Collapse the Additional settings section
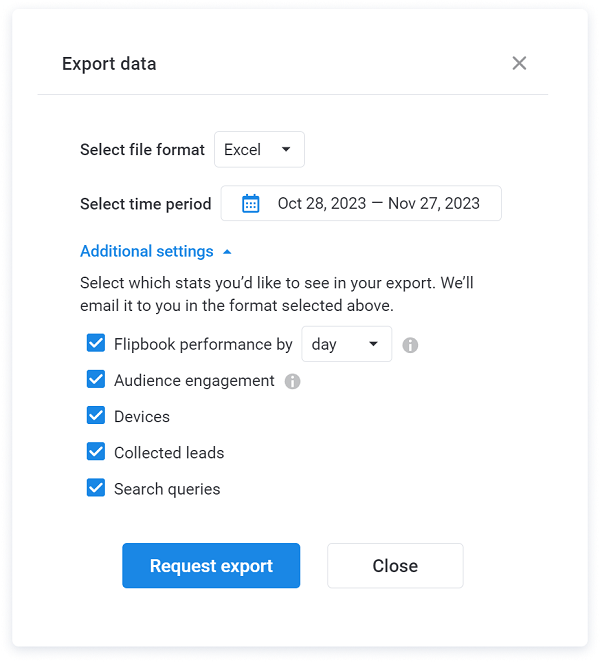Screen dimensions: 600x662 tap(147, 251)
